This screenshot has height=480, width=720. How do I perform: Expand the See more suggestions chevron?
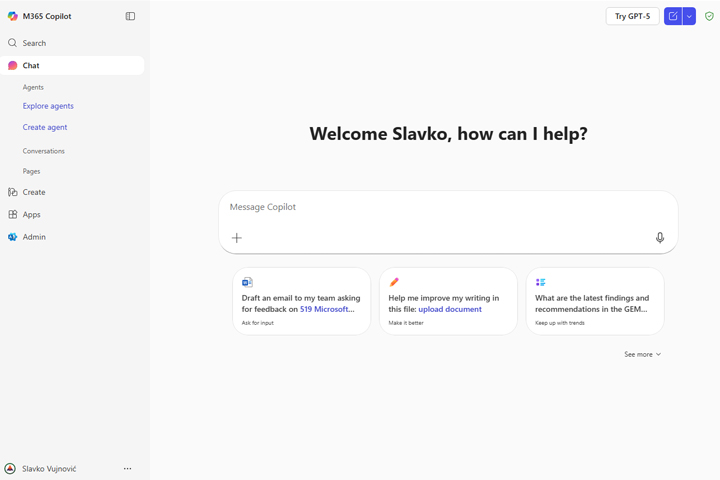tap(642, 354)
